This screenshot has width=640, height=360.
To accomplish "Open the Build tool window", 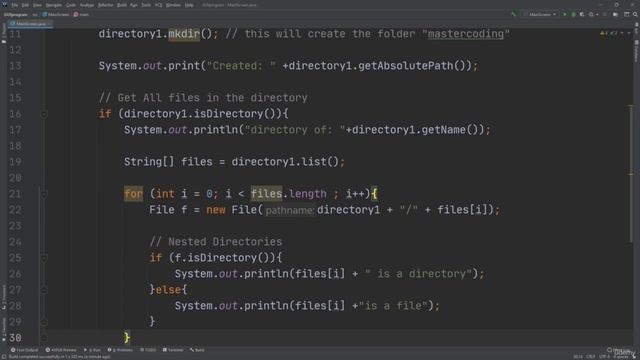I will (x=197, y=350).
